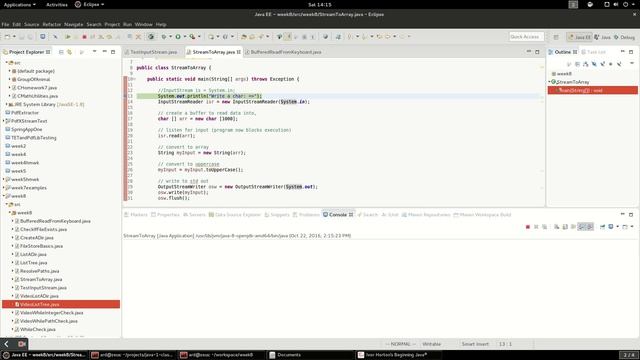Open the Data Source Explorer tab
The height and width of the screenshot is (360, 640).
click(x=235, y=215)
